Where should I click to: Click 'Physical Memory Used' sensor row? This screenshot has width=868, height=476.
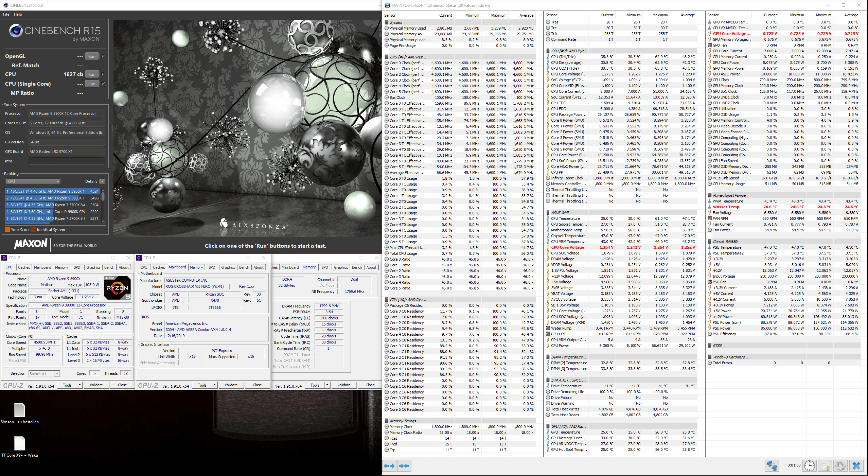460,28
